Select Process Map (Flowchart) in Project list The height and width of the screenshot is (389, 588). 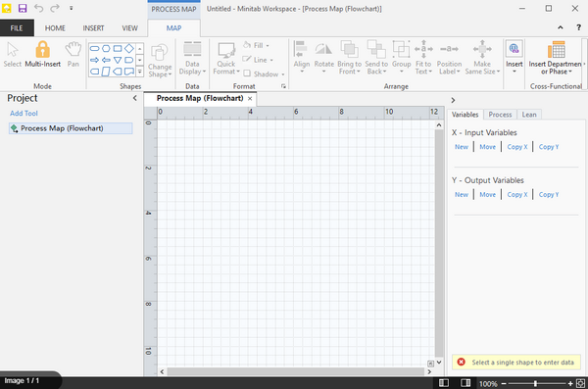click(71, 128)
